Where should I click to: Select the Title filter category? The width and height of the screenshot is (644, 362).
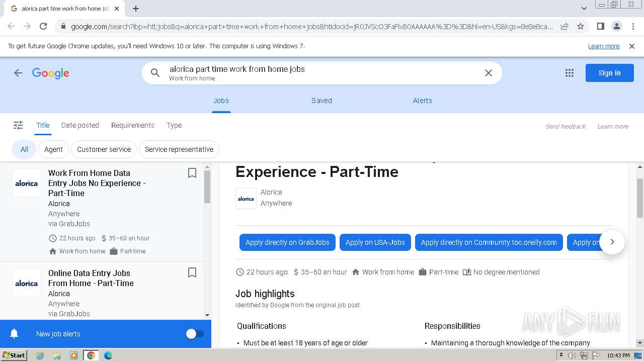43,125
